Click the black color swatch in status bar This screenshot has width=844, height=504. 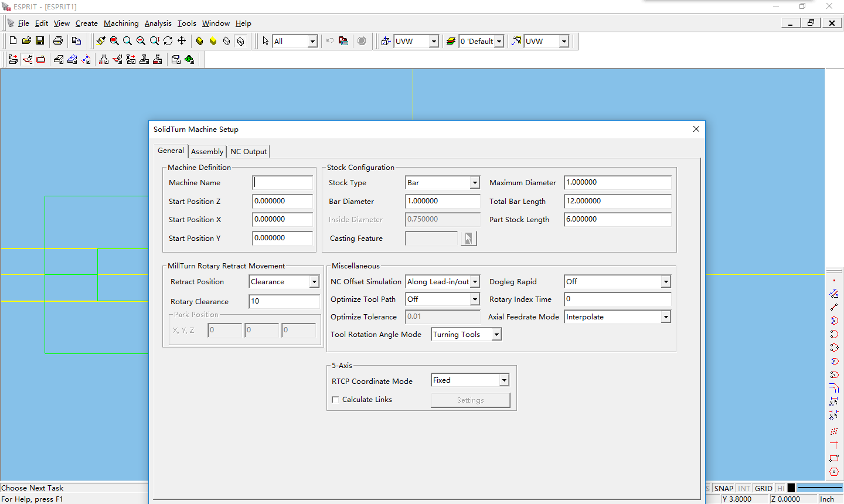(x=791, y=488)
